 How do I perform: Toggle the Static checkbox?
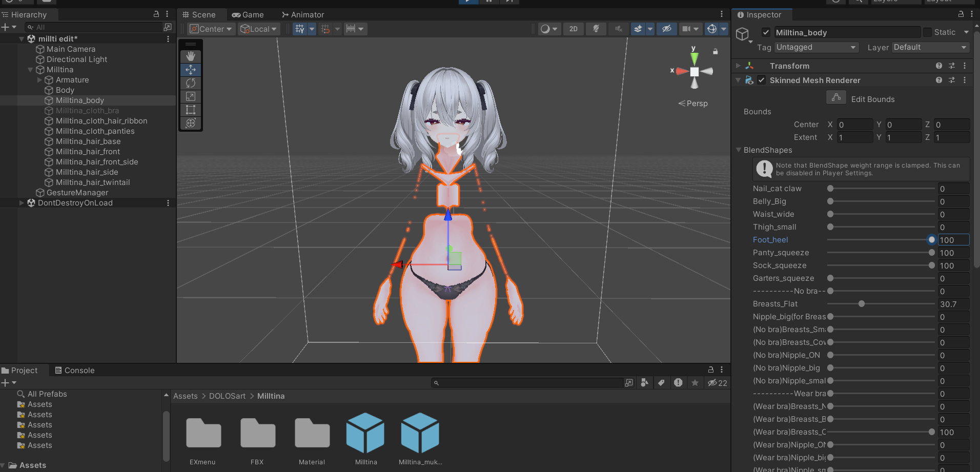(927, 32)
